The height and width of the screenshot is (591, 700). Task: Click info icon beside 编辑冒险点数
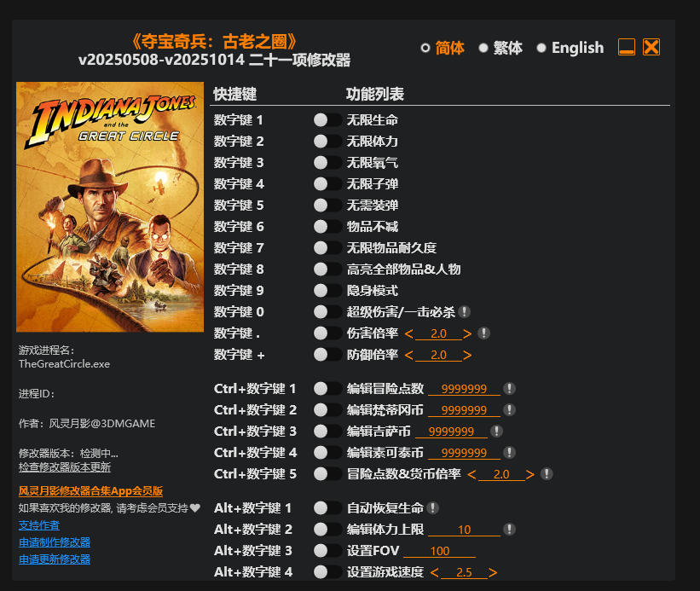coord(509,388)
